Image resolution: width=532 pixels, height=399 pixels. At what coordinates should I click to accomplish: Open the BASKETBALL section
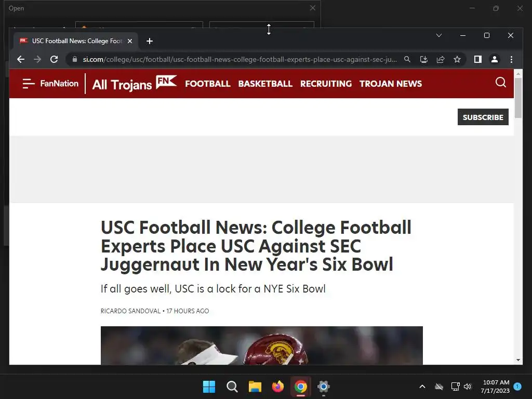click(265, 84)
